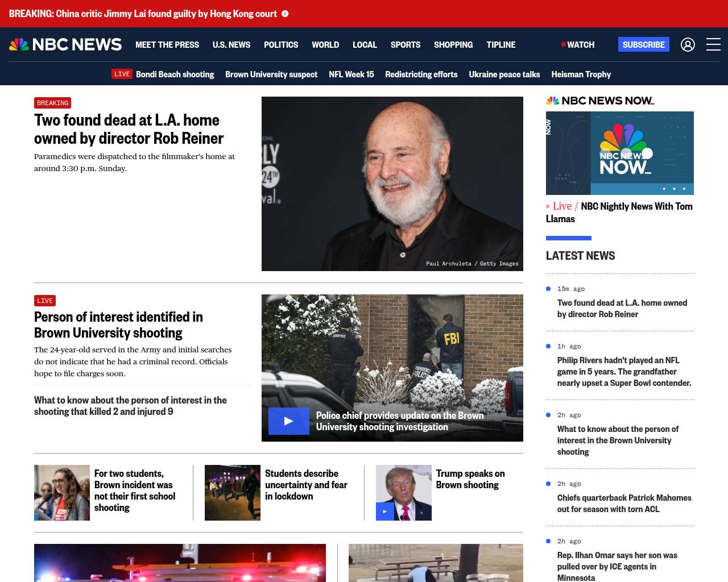Click the Watch live link

pos(578,44)
